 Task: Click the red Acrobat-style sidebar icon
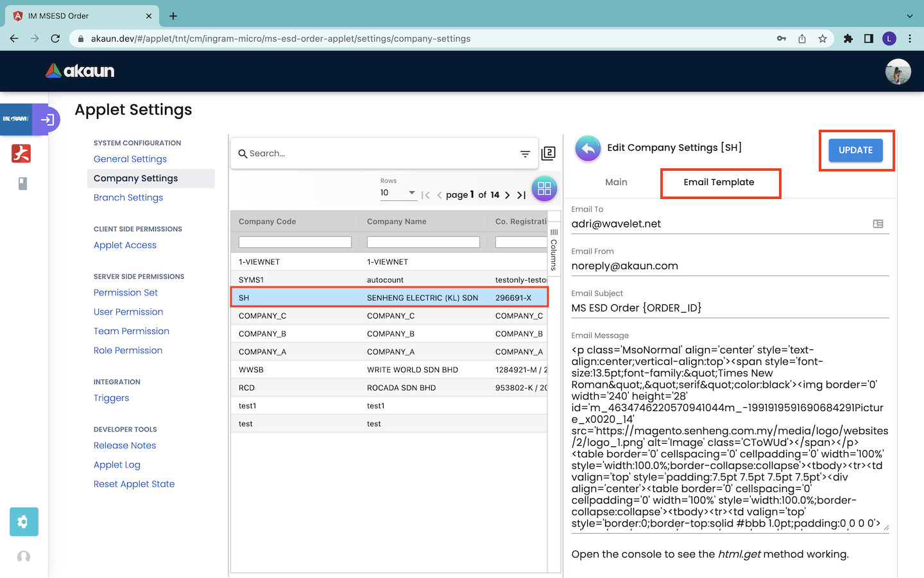pyautogui.click(x=21, y=153)
